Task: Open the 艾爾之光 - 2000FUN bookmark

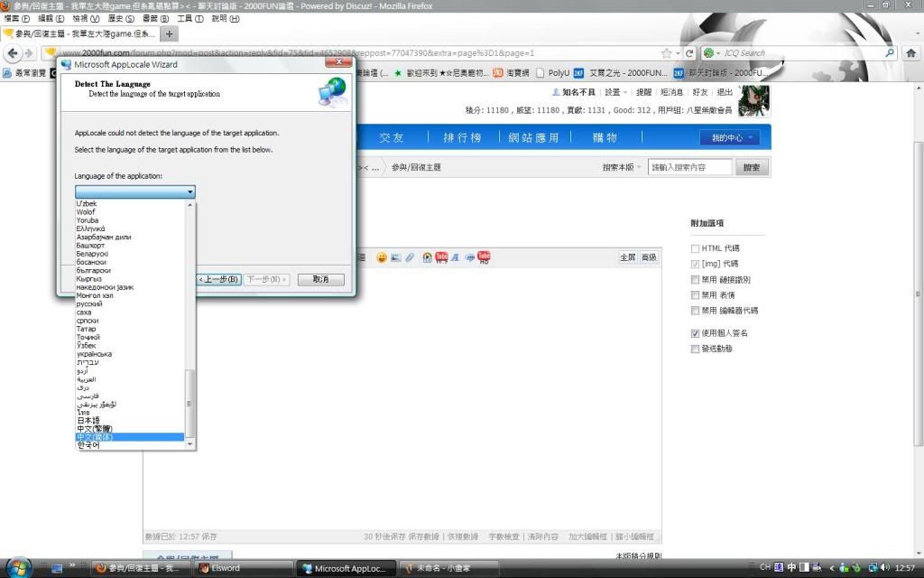Action: [621, 73]
